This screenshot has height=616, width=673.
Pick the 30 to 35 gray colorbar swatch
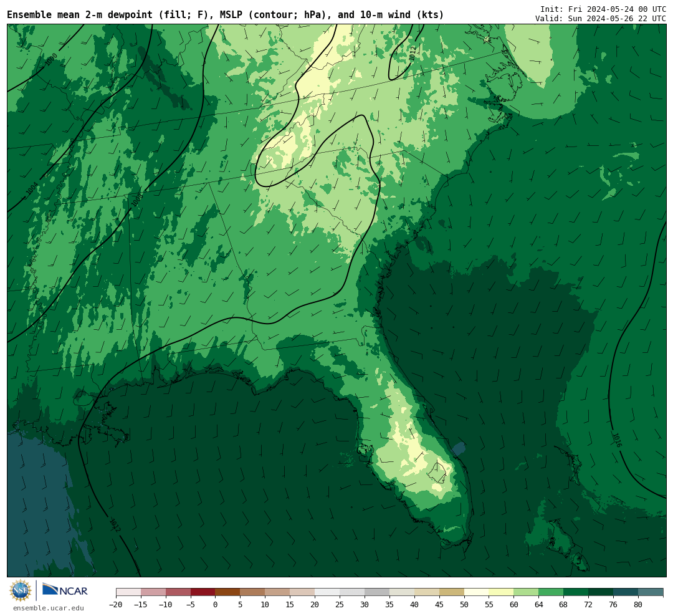[377, 592]
